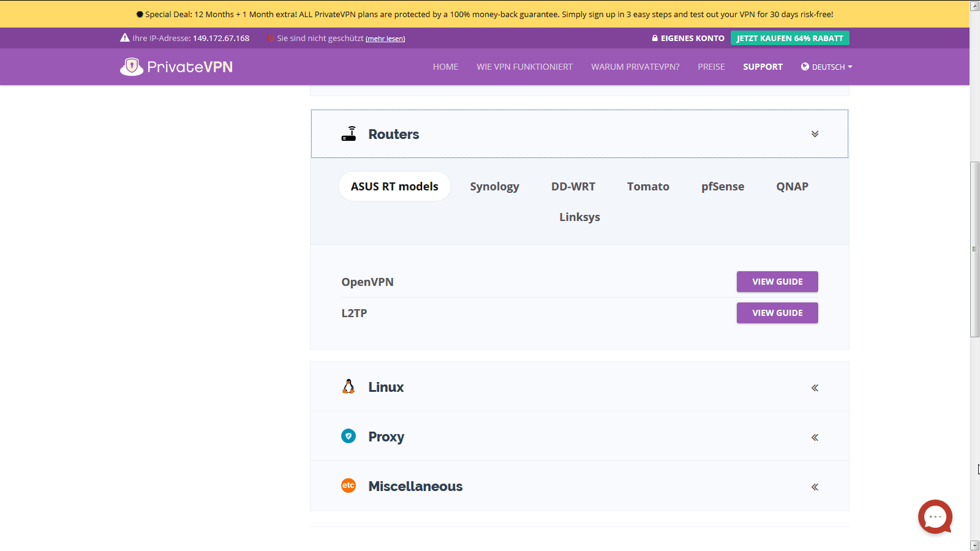Click JETZT KAUFEN 64% RABATT button
980x551 pixels.
(790, 38)
